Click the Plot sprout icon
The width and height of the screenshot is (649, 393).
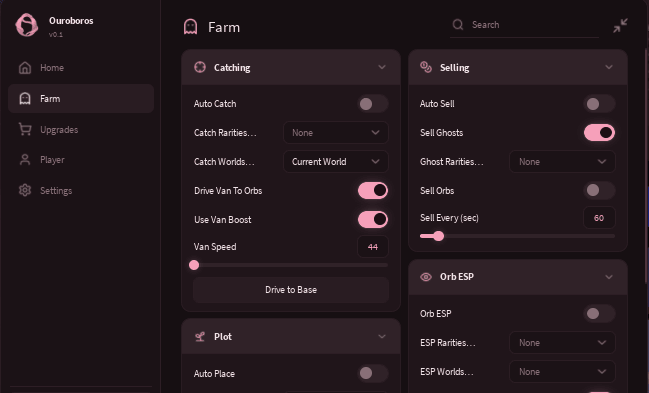[200, 337]
